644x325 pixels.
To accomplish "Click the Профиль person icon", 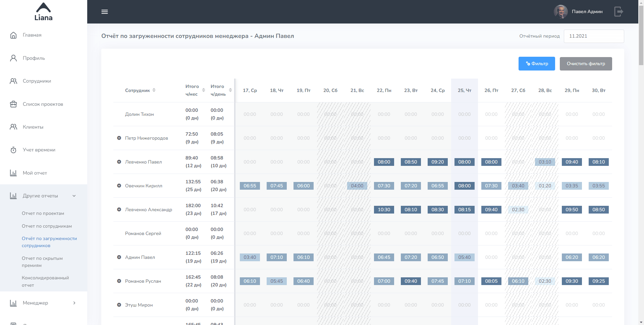I will click(x=13, y=58).
